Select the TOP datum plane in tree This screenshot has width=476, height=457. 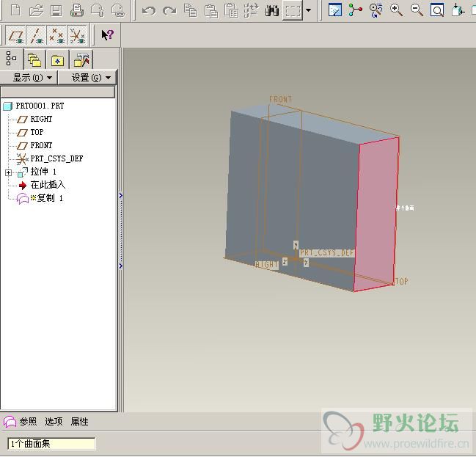(x=37, y=132)
